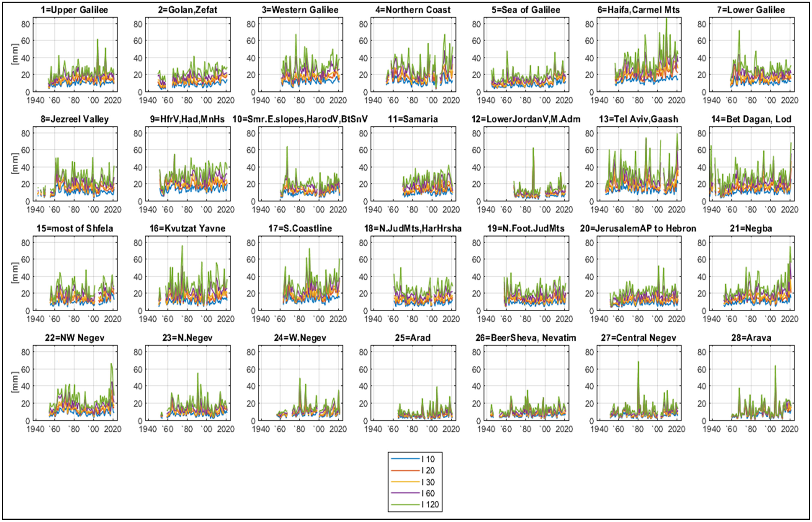Click the green I 120 legend line

405,505
